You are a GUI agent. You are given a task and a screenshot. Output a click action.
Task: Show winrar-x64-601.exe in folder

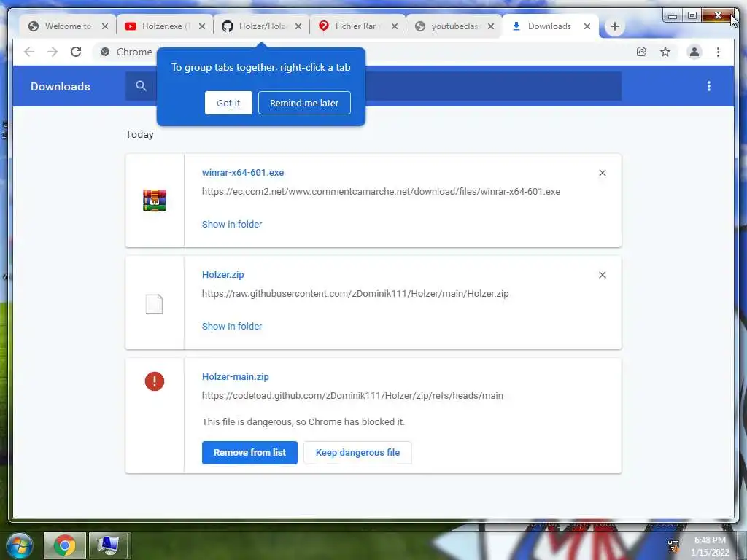point(232,224)
